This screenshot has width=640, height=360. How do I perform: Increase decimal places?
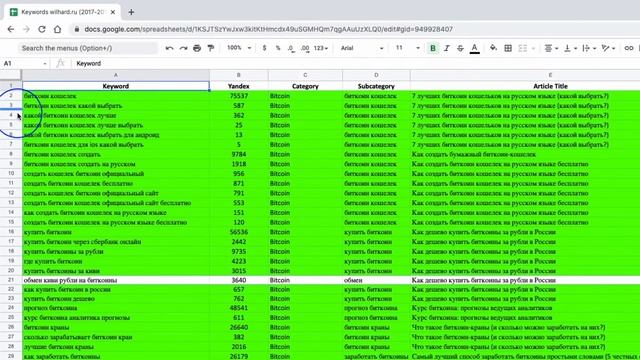[x=305, y=48]
